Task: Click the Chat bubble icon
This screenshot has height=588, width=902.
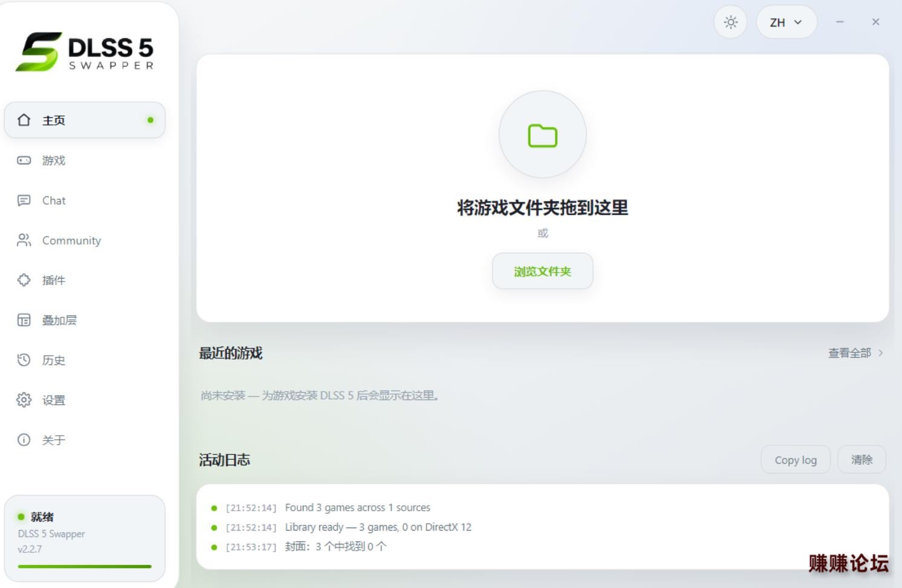Action: (24, 200)
